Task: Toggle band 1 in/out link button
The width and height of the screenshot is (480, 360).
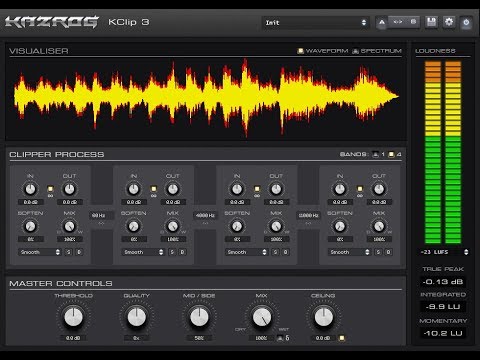Action: [50, 189]
